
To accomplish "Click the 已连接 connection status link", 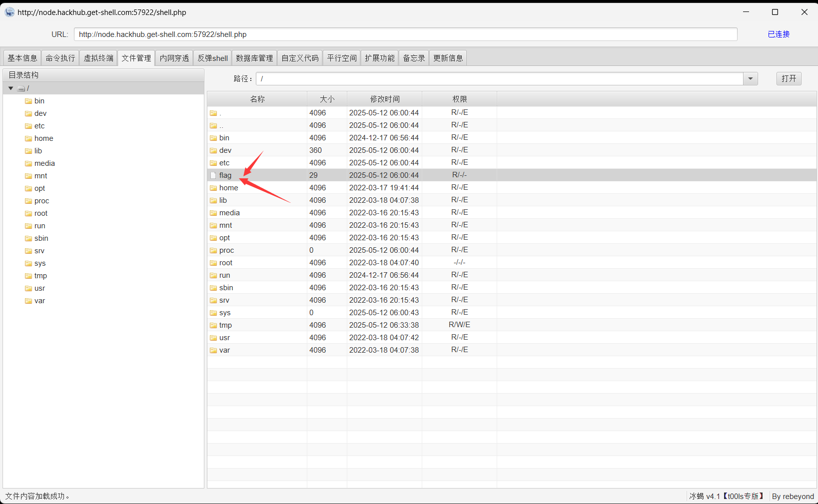I will (x=779, y=34).
